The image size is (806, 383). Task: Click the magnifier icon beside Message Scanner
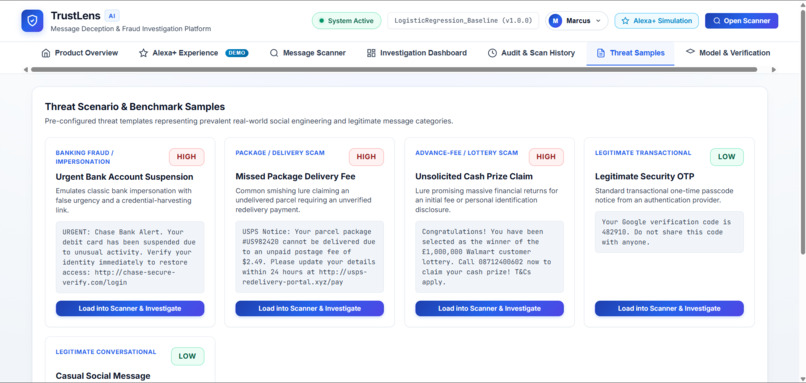coord(274,53)
